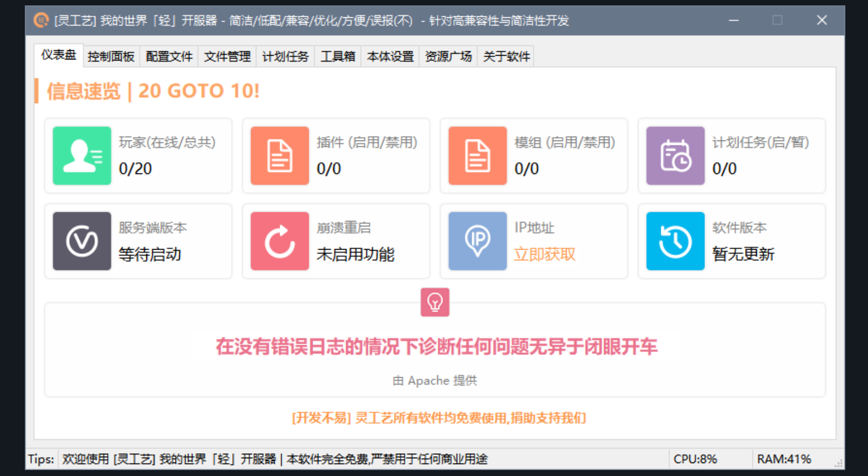Click the pink tip quote about error logs
Screen dimensions: 868x476
pos(437,347)
